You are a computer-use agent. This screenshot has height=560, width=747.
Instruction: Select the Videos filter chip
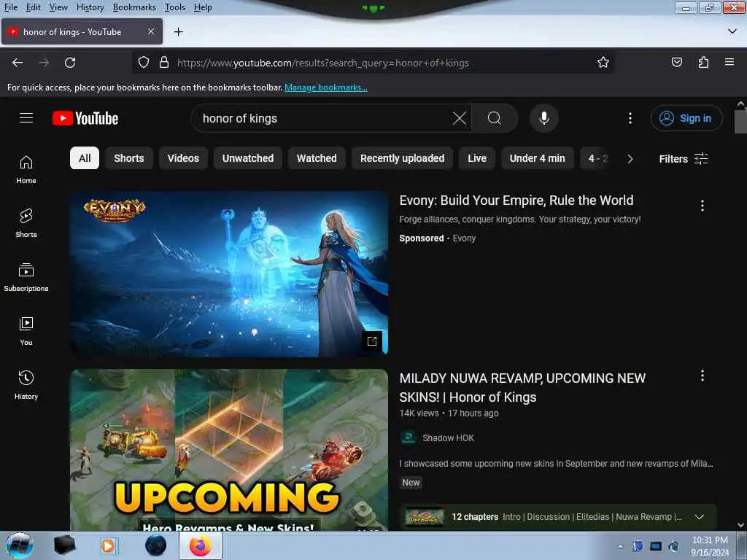[183, 158]
